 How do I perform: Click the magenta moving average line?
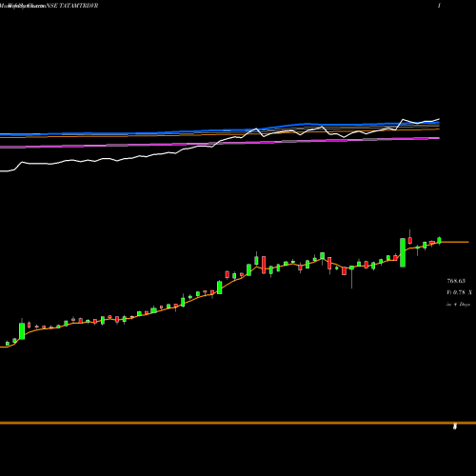point(220,143)
